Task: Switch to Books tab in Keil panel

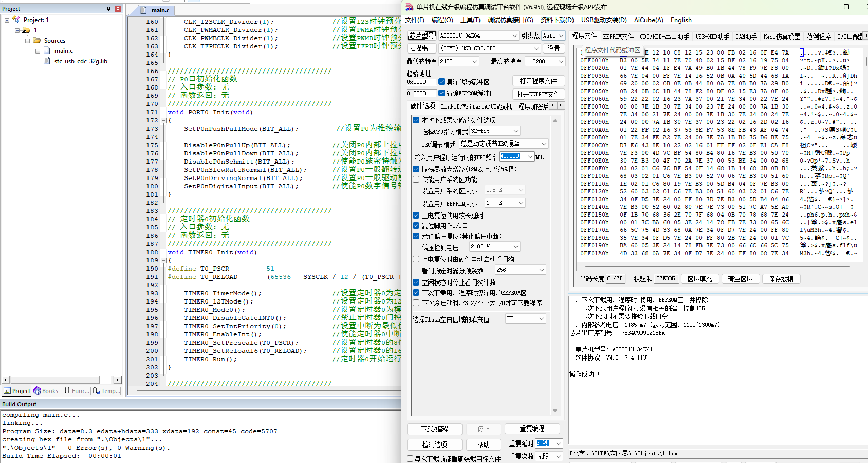Action: coord(45,391)
